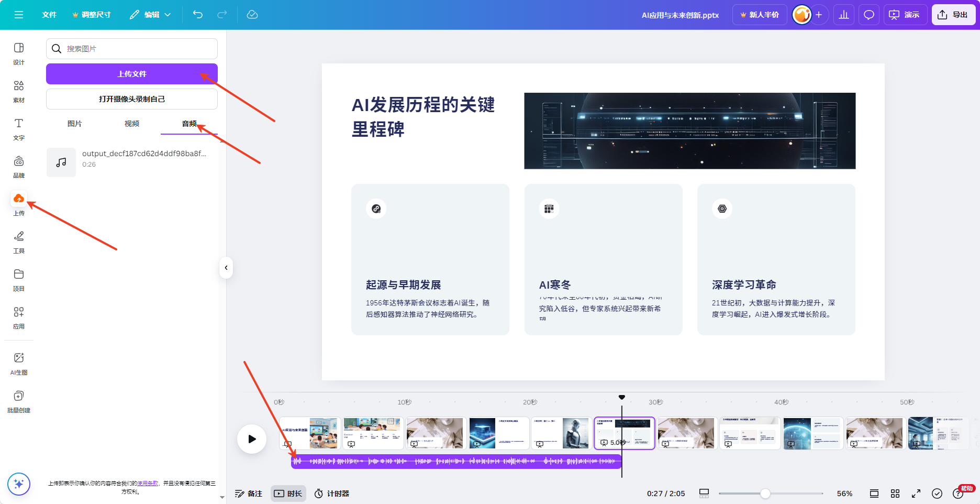Open the 文字 (Text) panel
Screen dimensions: 980x504
point(19,128)
